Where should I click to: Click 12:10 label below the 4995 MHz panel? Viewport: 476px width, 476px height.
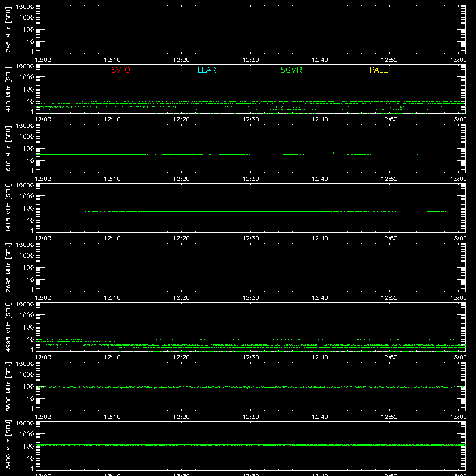click(112, 358)
